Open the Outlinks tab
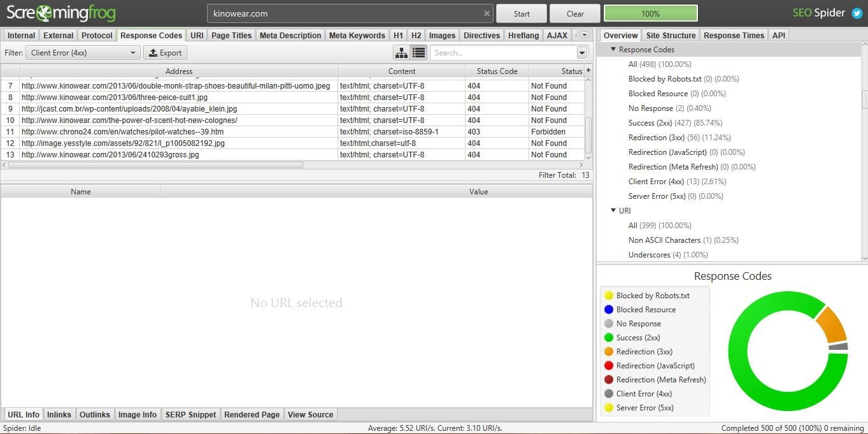This screenshot has height=434, width=868. (x=95, y=415)
